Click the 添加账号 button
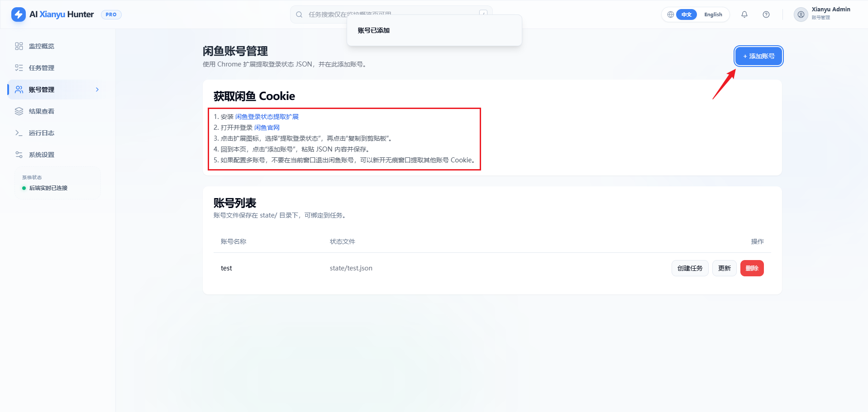 [x=758, y=56]
